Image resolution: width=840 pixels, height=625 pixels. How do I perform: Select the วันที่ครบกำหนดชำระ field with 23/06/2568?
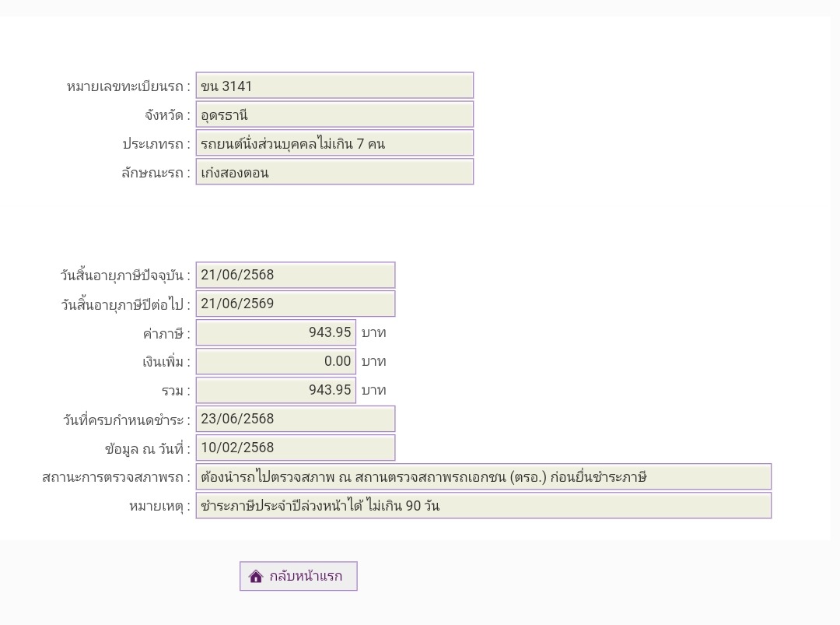(295, 419)
